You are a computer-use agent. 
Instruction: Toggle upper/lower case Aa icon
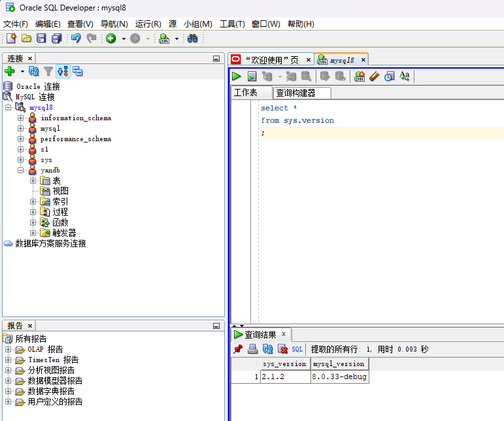pyautogui.click(x=405, y=76)
